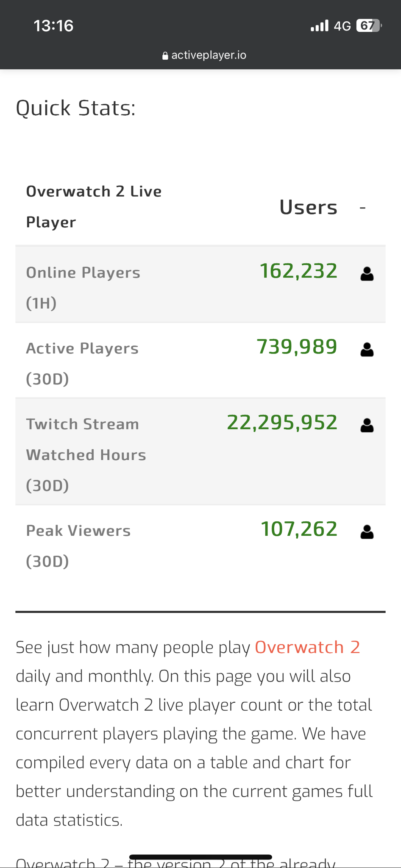Tap the Quick Stats heading
The image size is (401, 868).
coord(76,108)
